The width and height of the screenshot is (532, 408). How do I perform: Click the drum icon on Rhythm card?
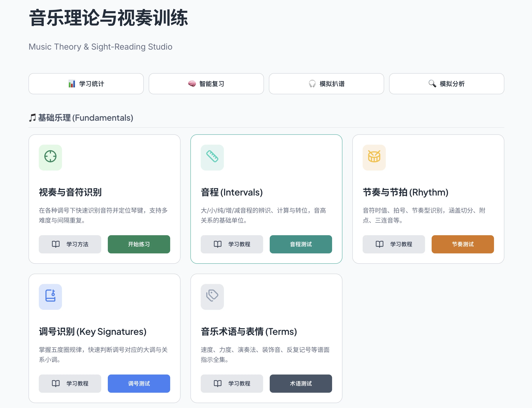click(x=374, y=156)
